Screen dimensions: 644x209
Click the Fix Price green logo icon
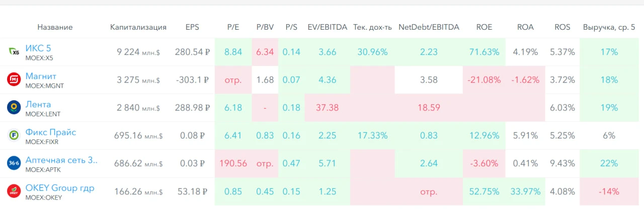tap(14, 135)
